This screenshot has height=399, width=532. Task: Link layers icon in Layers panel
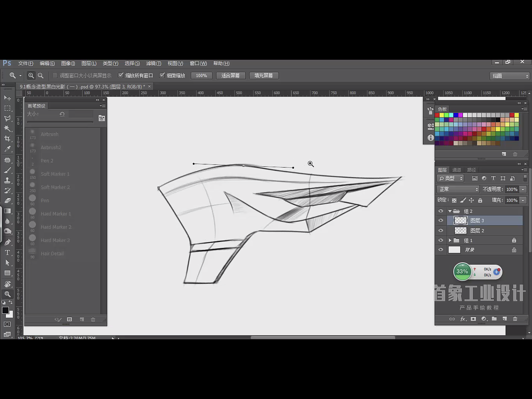point(452,319)
